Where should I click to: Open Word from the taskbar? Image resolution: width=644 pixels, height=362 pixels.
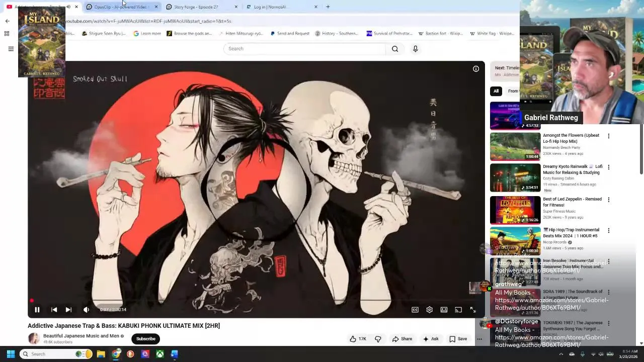click(174, 354)
